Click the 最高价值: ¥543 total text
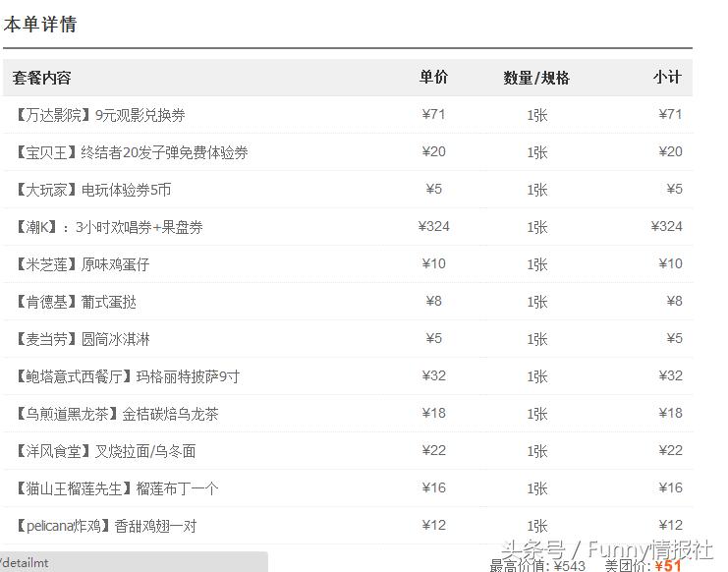Screen dimensions: 728x572 (x=537, y=565)
